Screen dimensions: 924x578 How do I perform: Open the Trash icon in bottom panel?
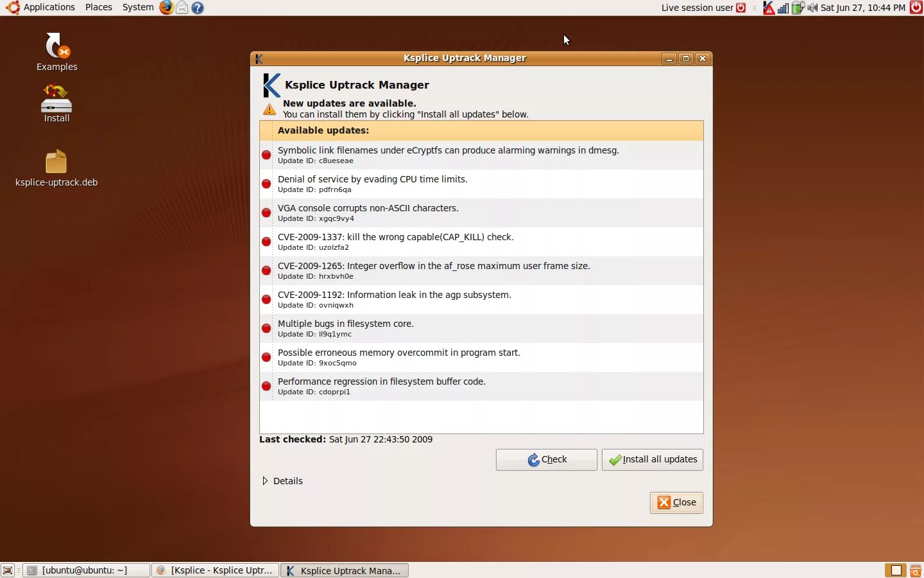click(x=916, y=570)
